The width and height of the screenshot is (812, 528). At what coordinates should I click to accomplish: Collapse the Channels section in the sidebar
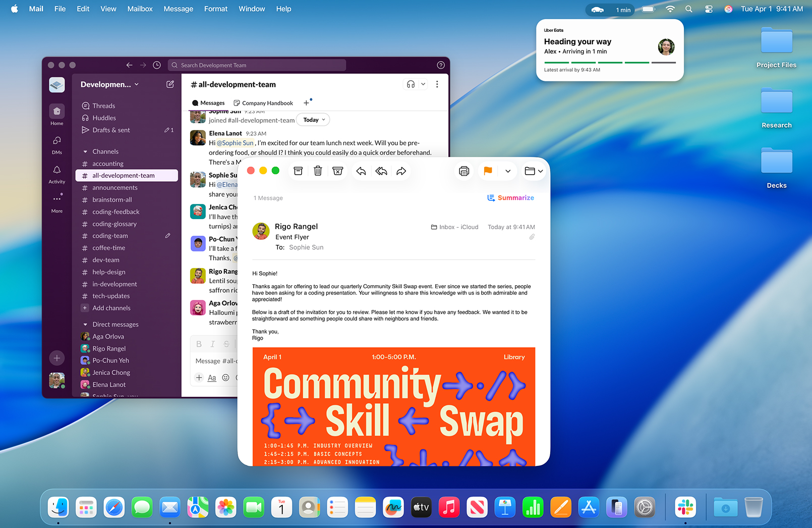pos(85,151)
